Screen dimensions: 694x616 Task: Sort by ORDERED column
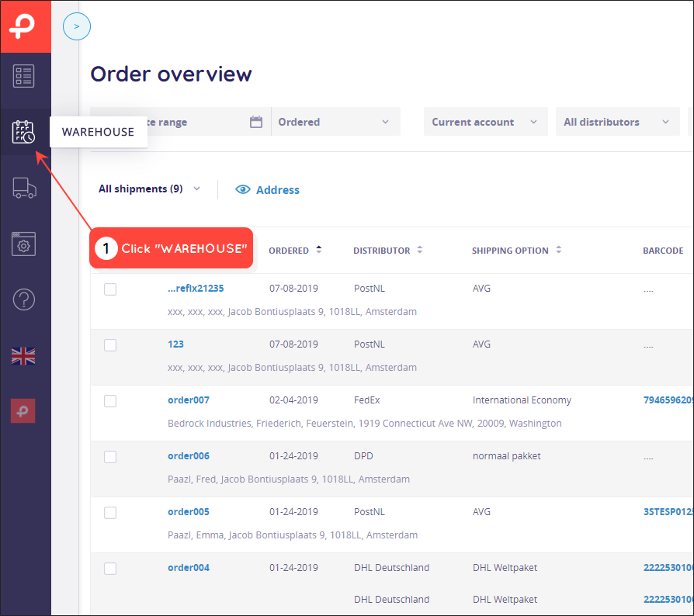[295, 251]
